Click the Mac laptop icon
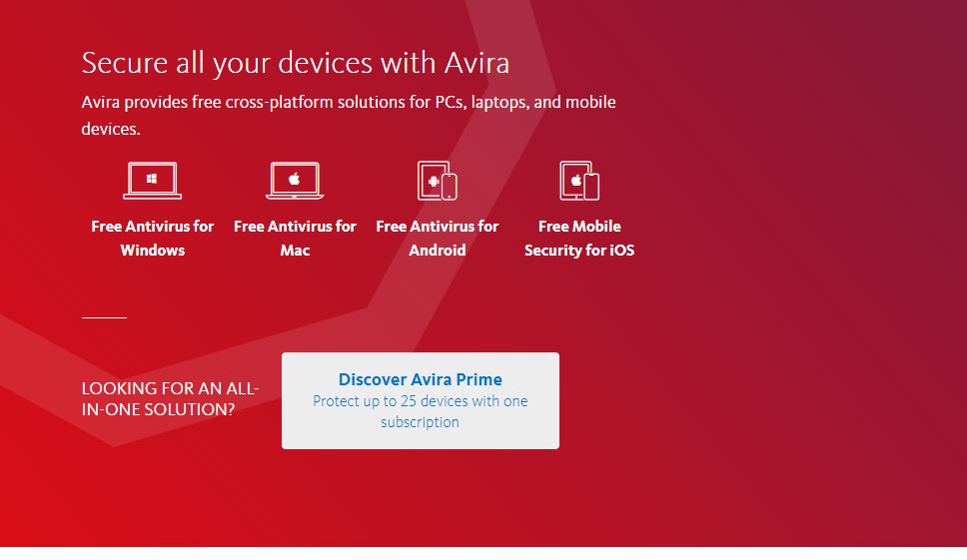The width and height of the screenshot is (967, 560). click(295, 181)
